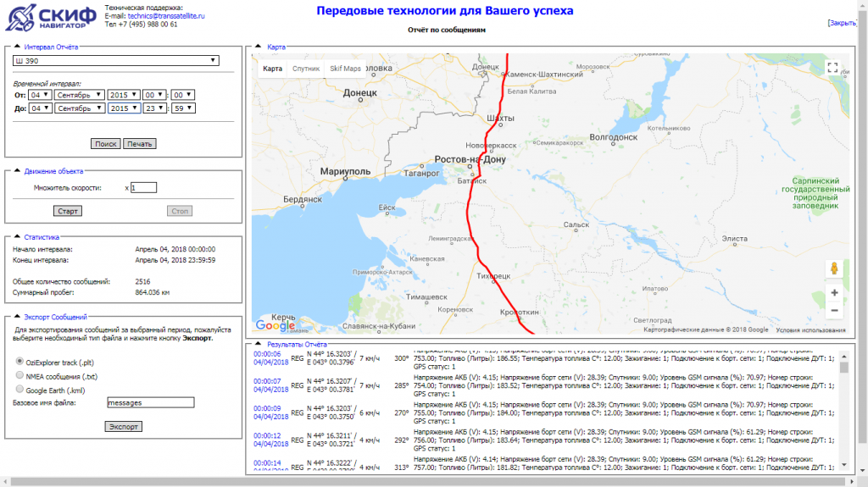Click the base file name field
868x487 pixels.
[151, 403]
